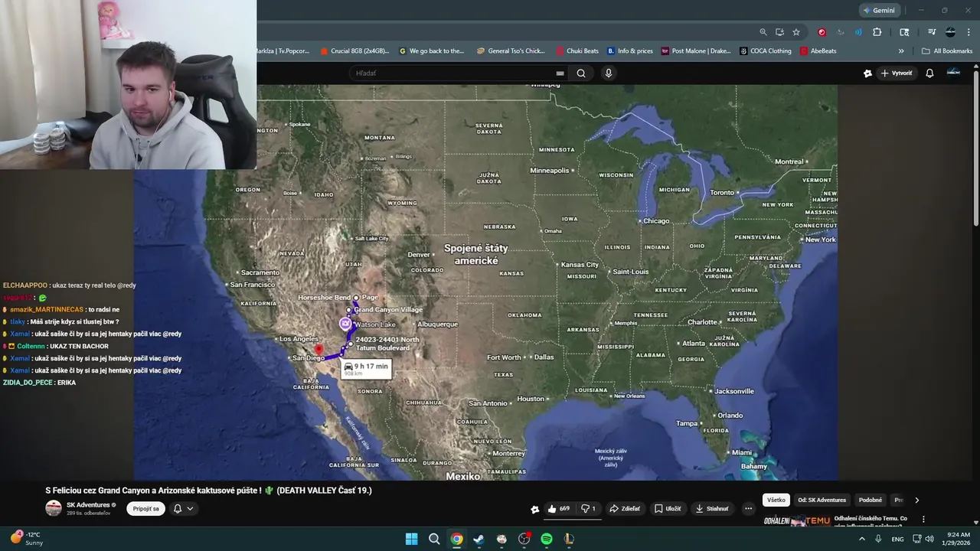Click the YouTube search magnifier button
980x551 pixels.
(x=581, y=73)
